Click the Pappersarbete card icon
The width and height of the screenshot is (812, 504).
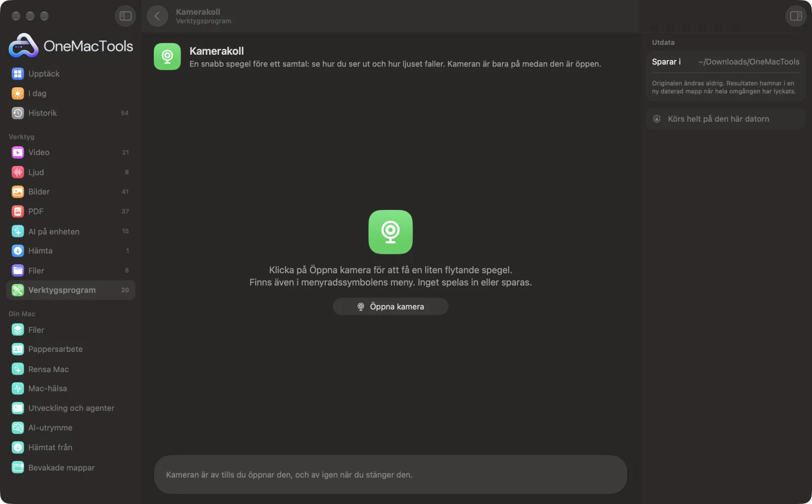tap(18, 349)
